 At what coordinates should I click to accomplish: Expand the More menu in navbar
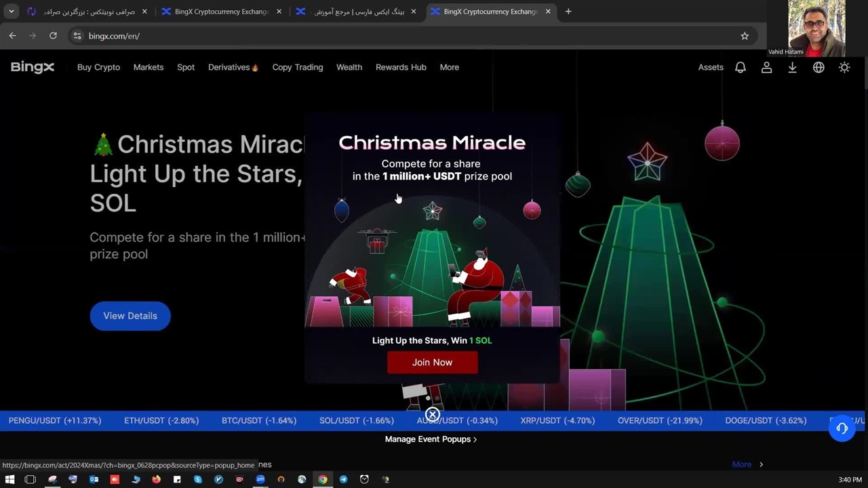tap(449, 67)
